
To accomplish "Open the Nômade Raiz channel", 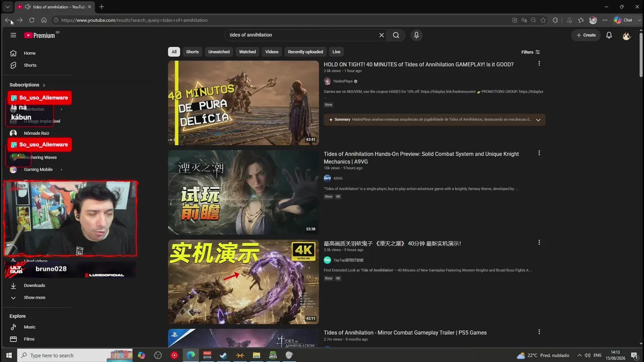I will 36,133.
